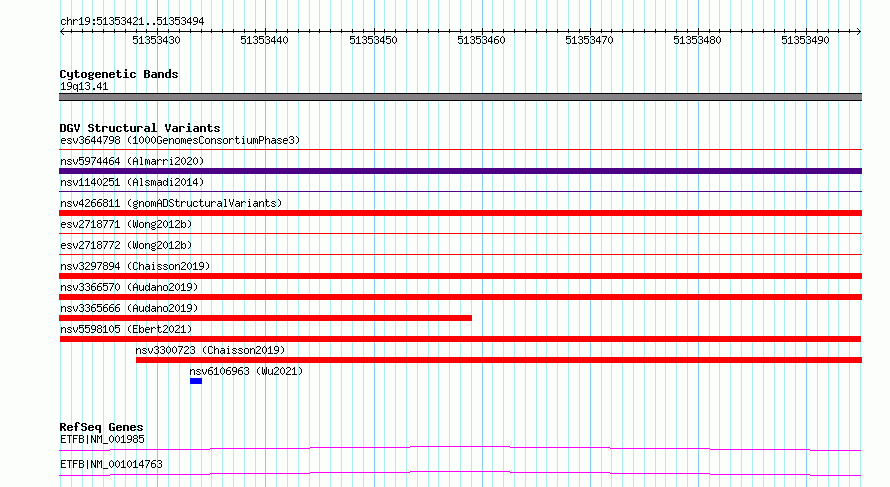The height and width of the screenshot is (487, 890).
Task: Click ruler position 51353430
Action: pyautogui.click(x=156, y=40)
